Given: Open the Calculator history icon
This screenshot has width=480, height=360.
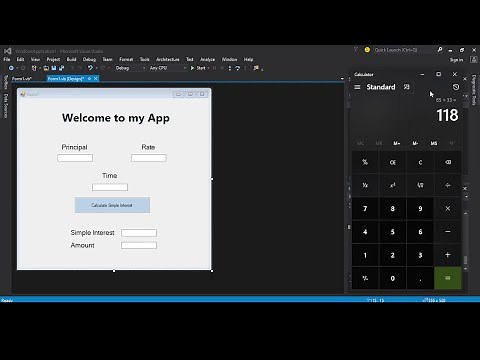Looking at the screenshot, I should [x=456, y=87].
